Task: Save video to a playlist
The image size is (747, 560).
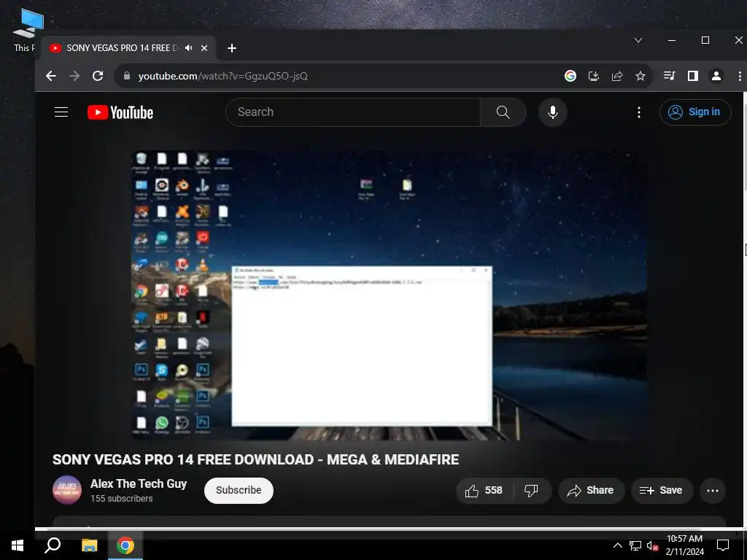Action: pos(661,491)
